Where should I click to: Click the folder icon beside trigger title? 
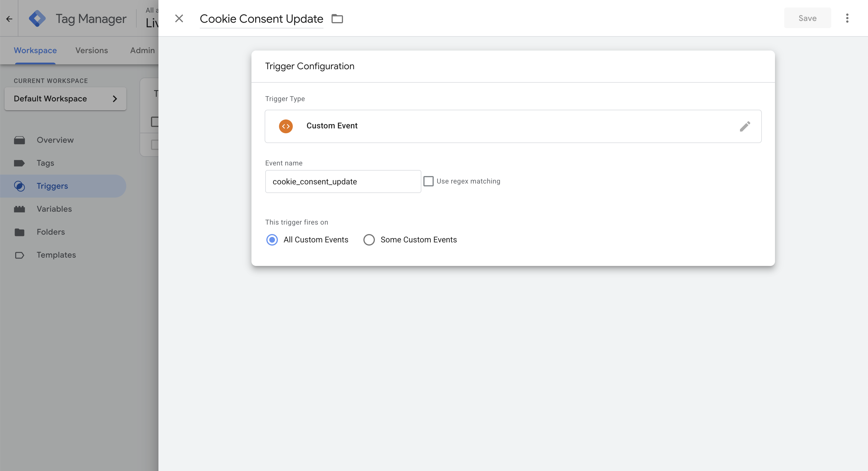337,19
